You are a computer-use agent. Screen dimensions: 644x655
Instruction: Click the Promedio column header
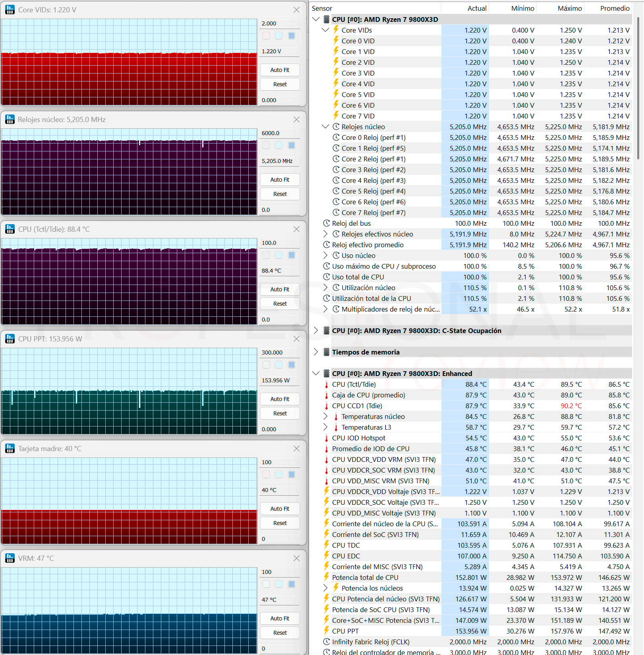click(608, 8)
